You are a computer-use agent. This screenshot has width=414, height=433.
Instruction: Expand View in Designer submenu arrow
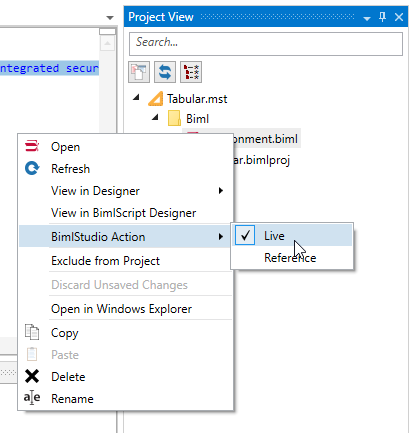(221, 191)
